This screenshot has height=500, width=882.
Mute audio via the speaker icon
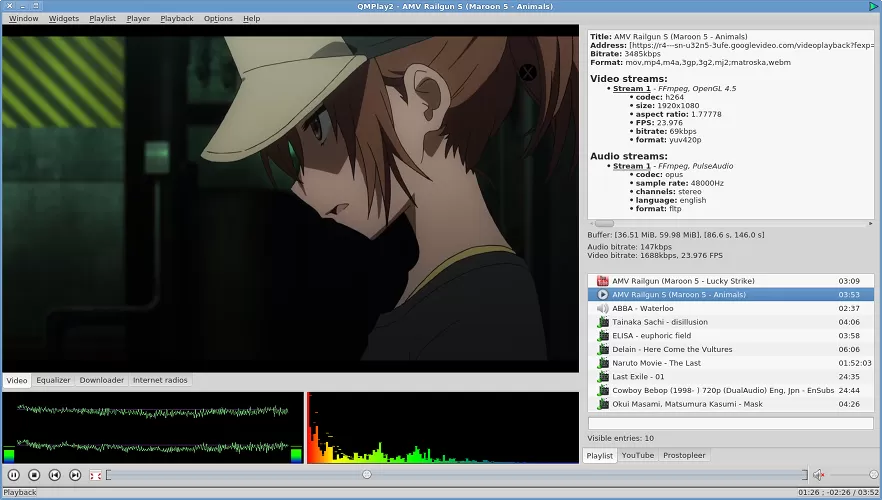click(x=818, y=475)
